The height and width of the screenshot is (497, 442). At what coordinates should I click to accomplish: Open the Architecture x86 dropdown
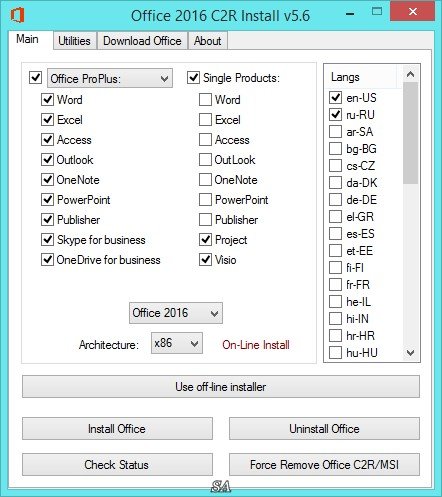(177, 343)
